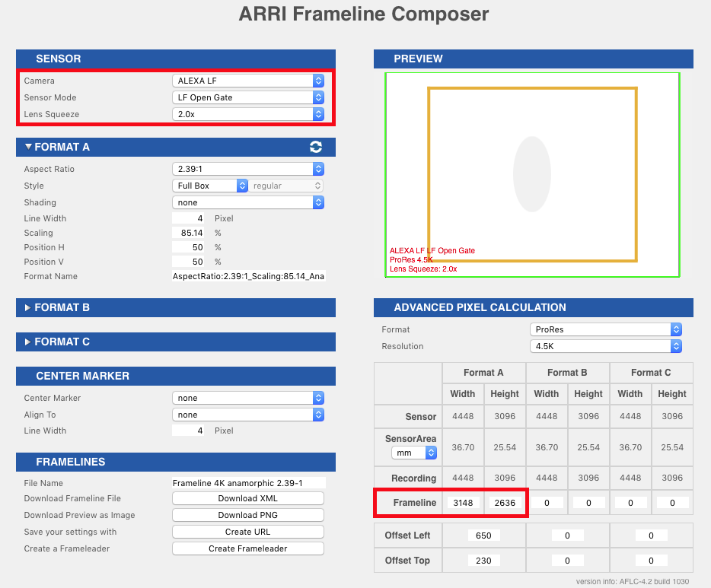This screenshot has width=711, height=588.
Task: Click the Position V input field
Action: 188,262
